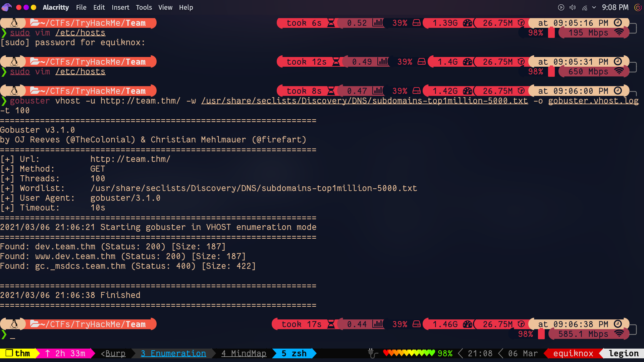The width and height of the screenshot is (644, 362).
Task: Select the 5 zsh tmux window
Action: tap(294, 354)
